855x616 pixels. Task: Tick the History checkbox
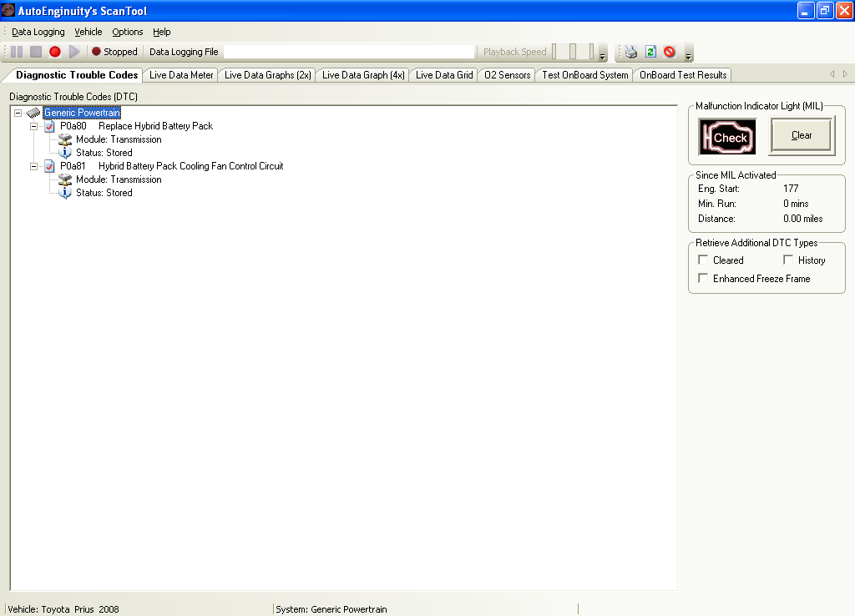788,260
